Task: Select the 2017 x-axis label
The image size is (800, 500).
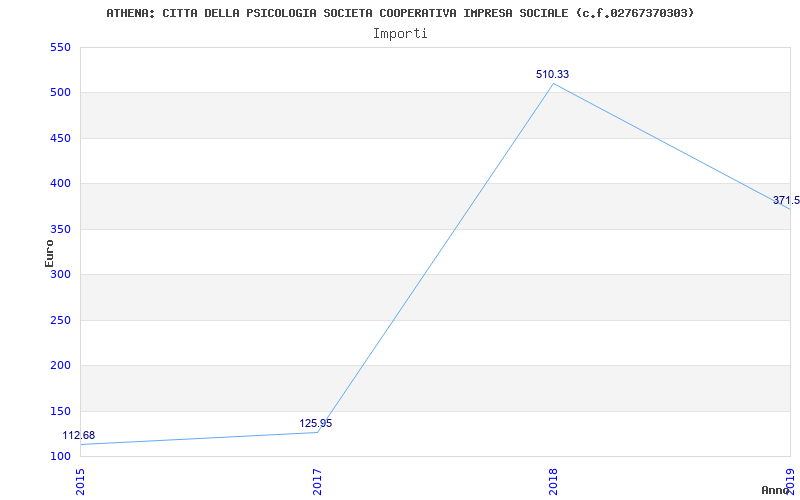Action: click(x=317, y=482)
